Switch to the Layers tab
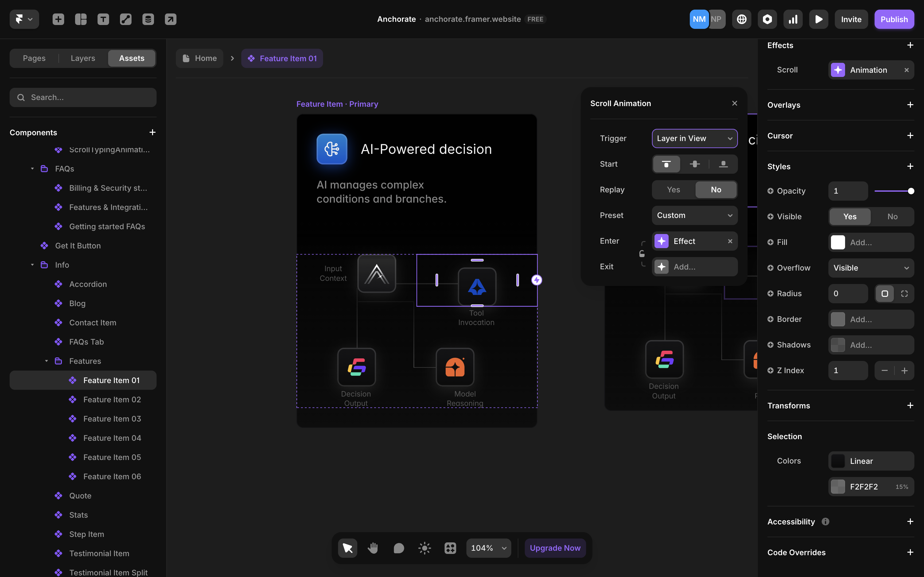 (83, 58)
